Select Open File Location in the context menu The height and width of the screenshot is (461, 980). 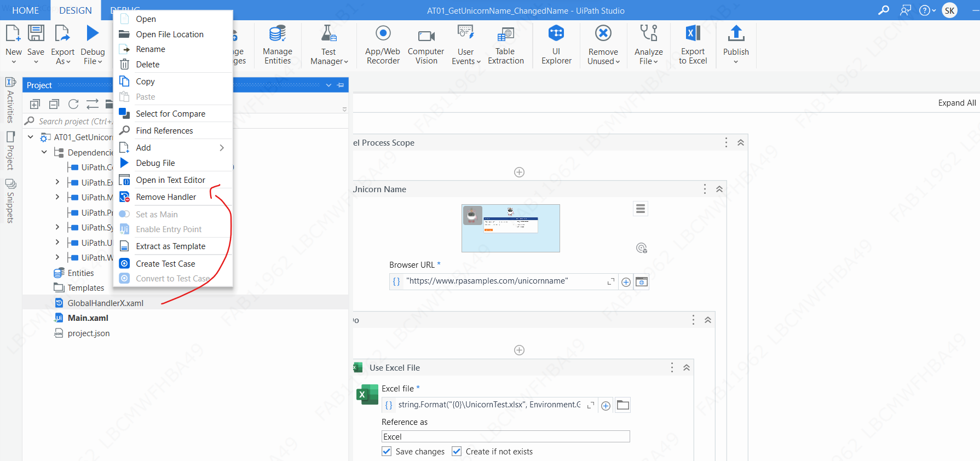(173, 34)
